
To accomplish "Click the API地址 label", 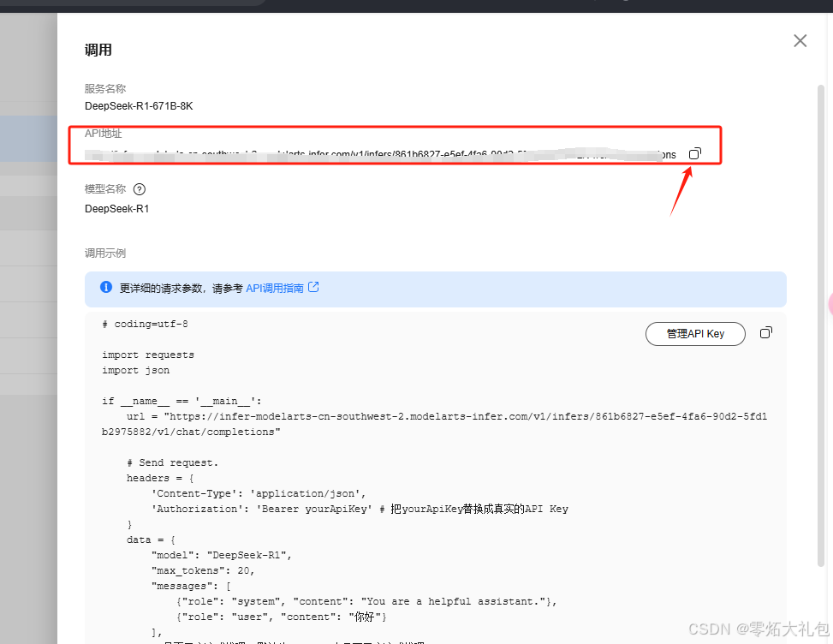I will 103,134.
